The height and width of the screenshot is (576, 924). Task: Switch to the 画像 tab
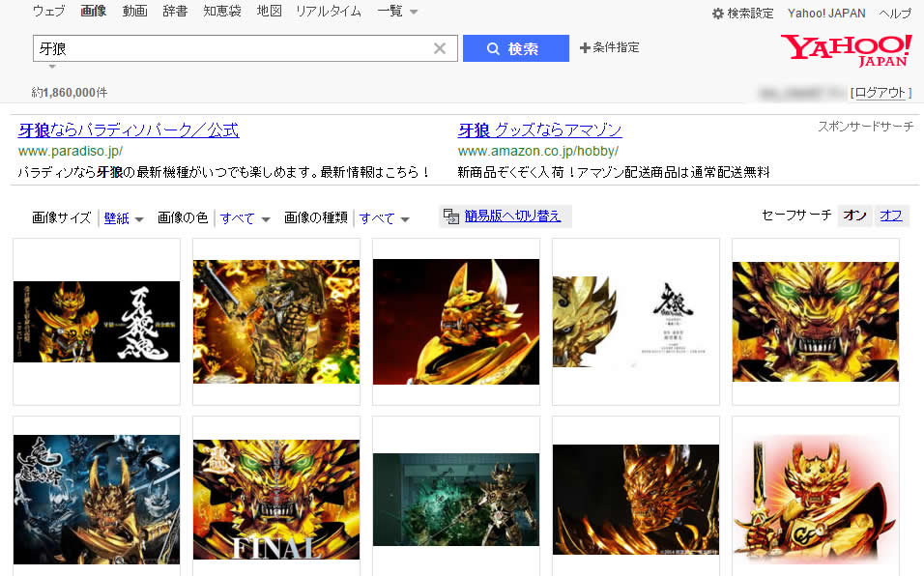94,11
